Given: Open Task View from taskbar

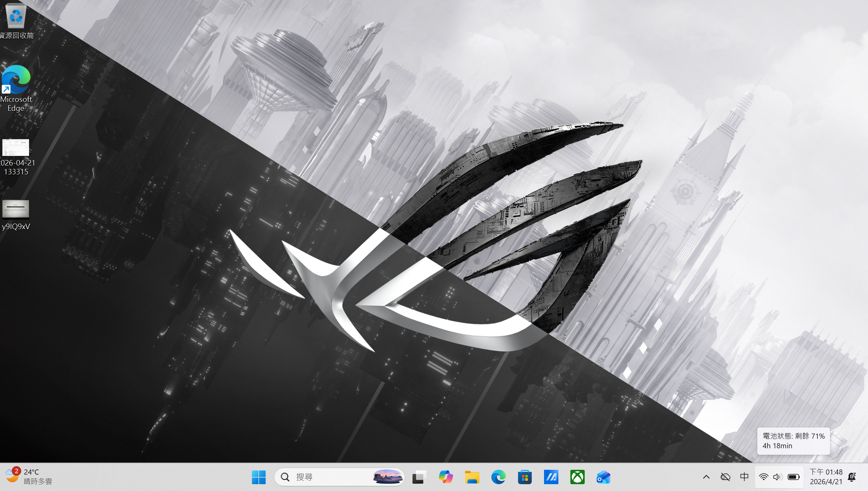Looking at the screenshot, I should pyautogui.click(x=419, y=477).
